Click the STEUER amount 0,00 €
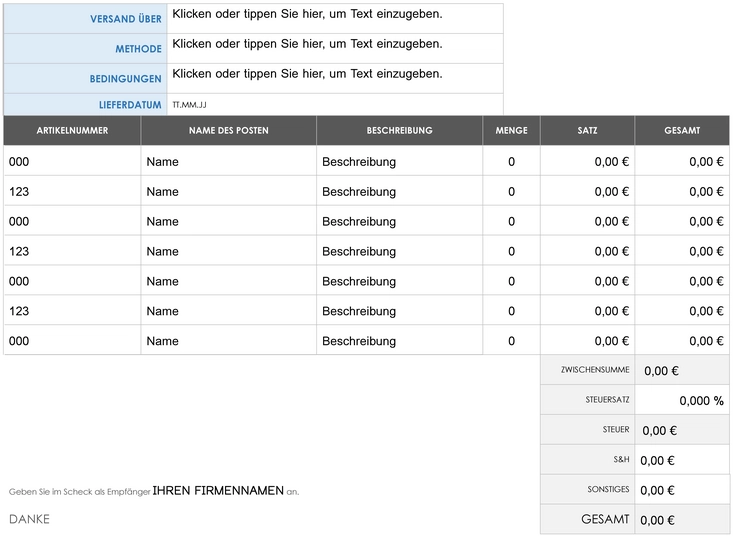This screenshot has height=536, width=733. point(659,431)
